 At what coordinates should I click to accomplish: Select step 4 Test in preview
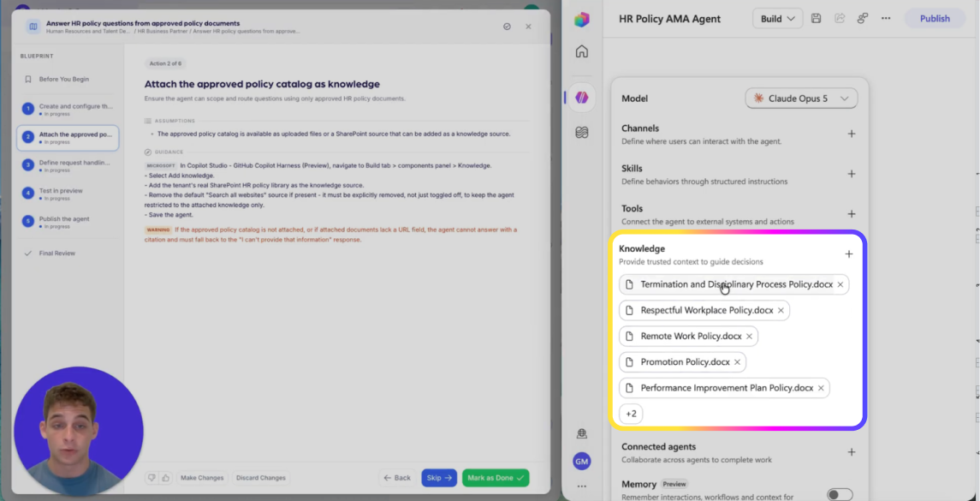click(68, 194)
